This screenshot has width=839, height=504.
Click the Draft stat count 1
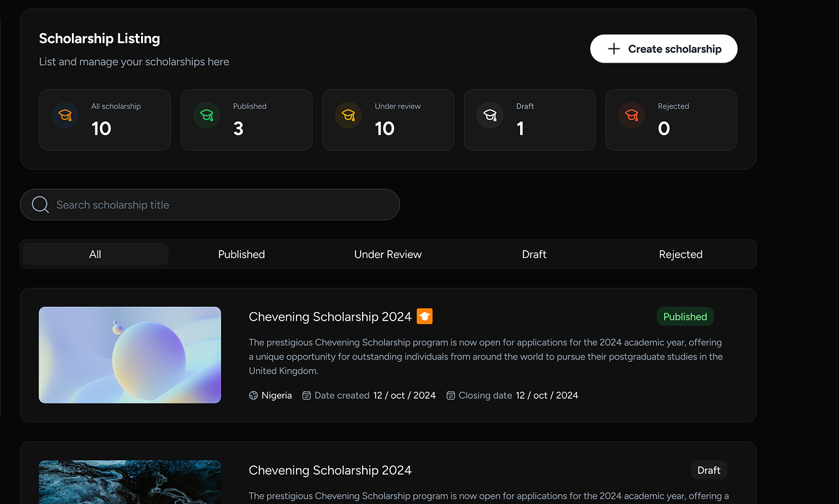click(x=521, y=129)
